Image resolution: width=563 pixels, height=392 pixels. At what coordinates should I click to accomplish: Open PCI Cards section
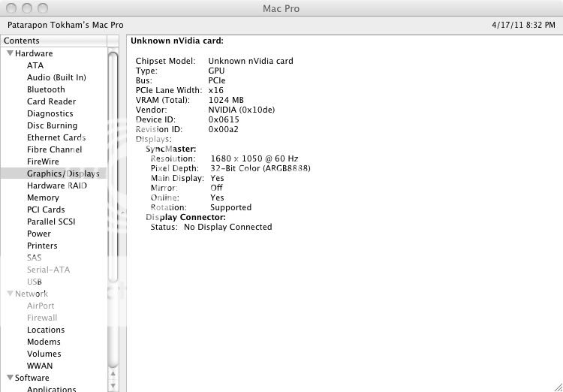(46, 210)
